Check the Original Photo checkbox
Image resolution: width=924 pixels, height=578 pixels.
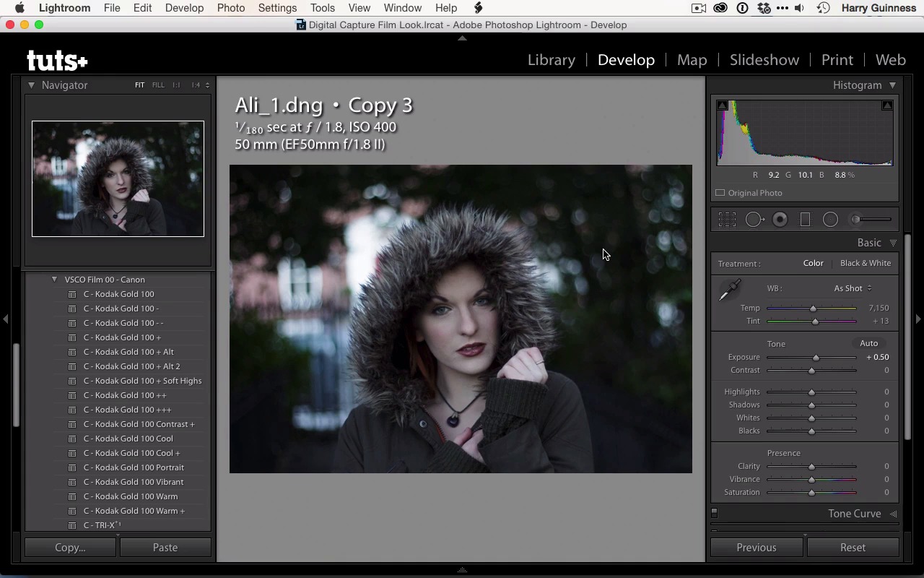click(x=720, y=193)
